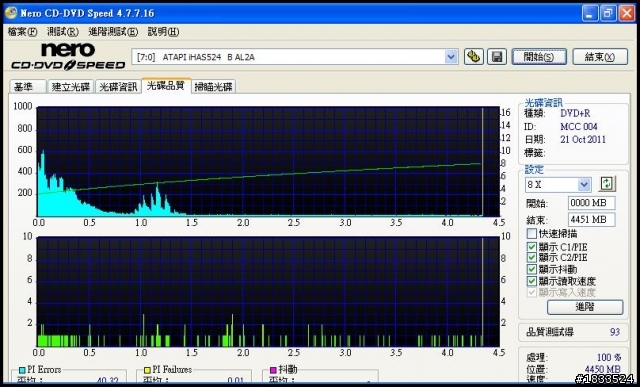Toggle the 顯示讀取速度 checkbox
Viewport: 640px width, 387px height.
[531, 281]
